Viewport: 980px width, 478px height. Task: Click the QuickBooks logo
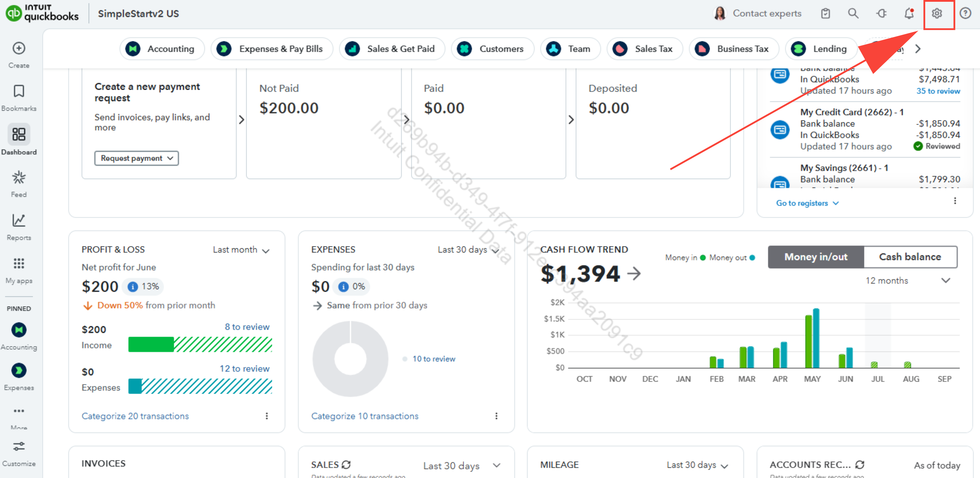point(42,14)
